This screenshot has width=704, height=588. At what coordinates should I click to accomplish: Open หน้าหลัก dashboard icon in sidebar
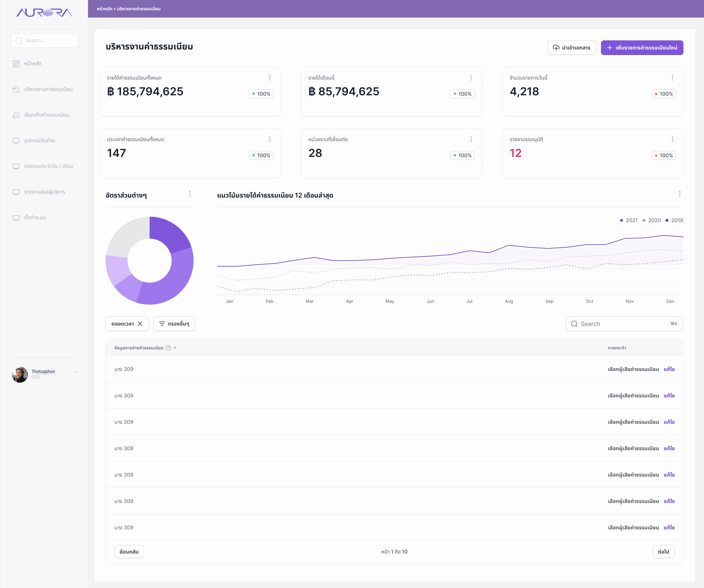[16, 64]
